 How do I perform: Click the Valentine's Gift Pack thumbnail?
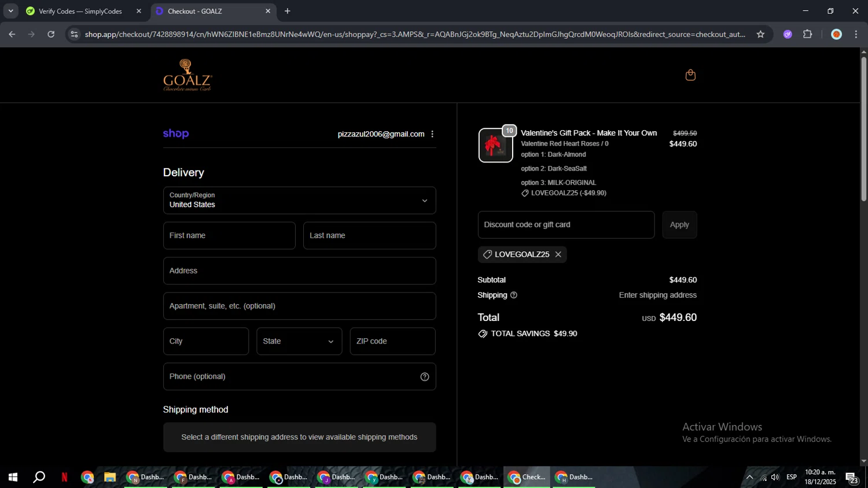[x=495, y=146]
